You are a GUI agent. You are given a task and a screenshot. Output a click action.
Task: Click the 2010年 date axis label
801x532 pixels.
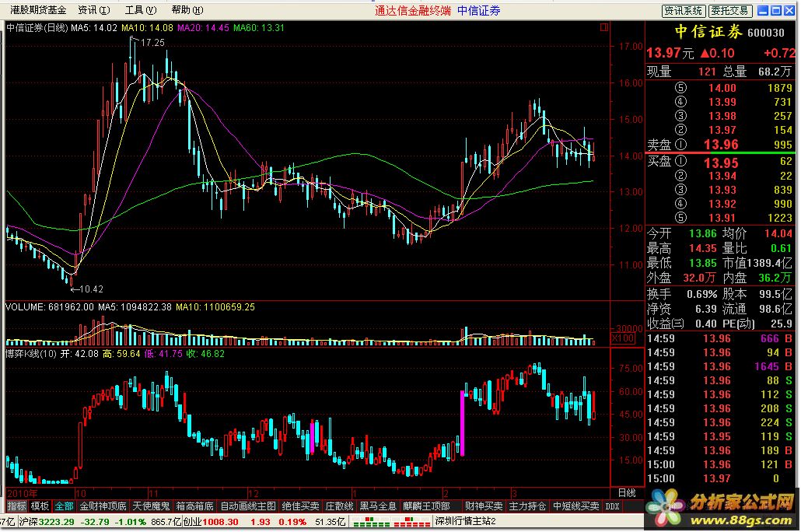point(22,494)
